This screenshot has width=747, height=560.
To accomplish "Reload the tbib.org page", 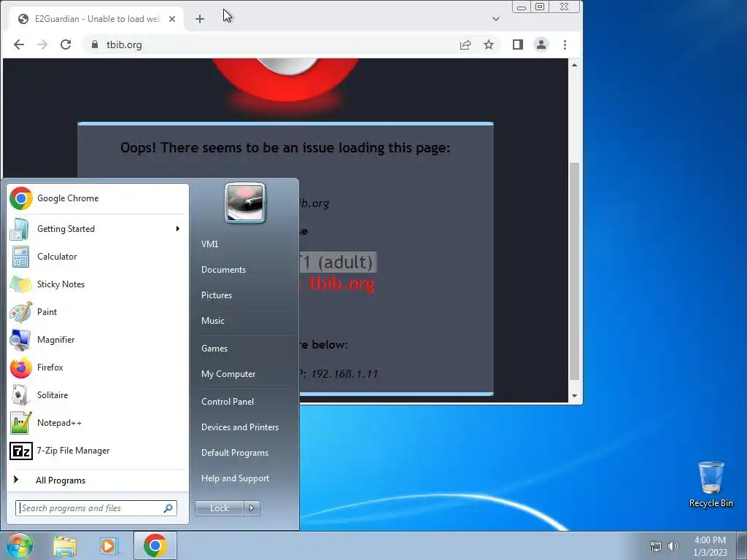I will (x=66, y=44).
